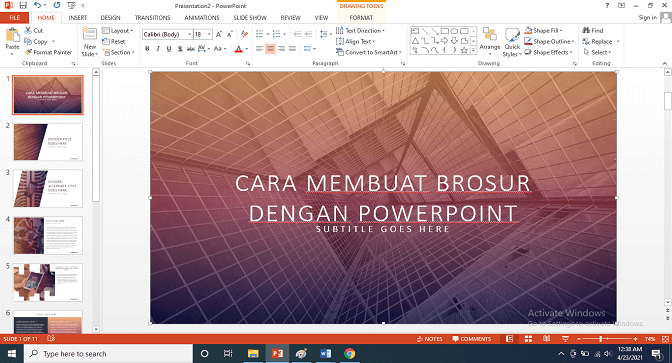Viewport: 672px width, 363px height.
Task: Open Shape Outline options
Action: tap(549, 42)
